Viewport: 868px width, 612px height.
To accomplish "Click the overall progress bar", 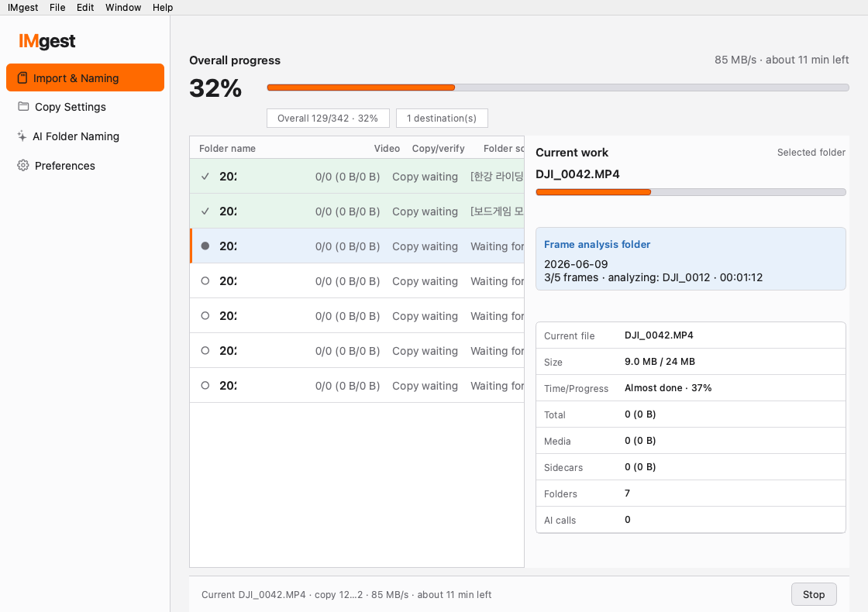I will [x=558, y=88].
